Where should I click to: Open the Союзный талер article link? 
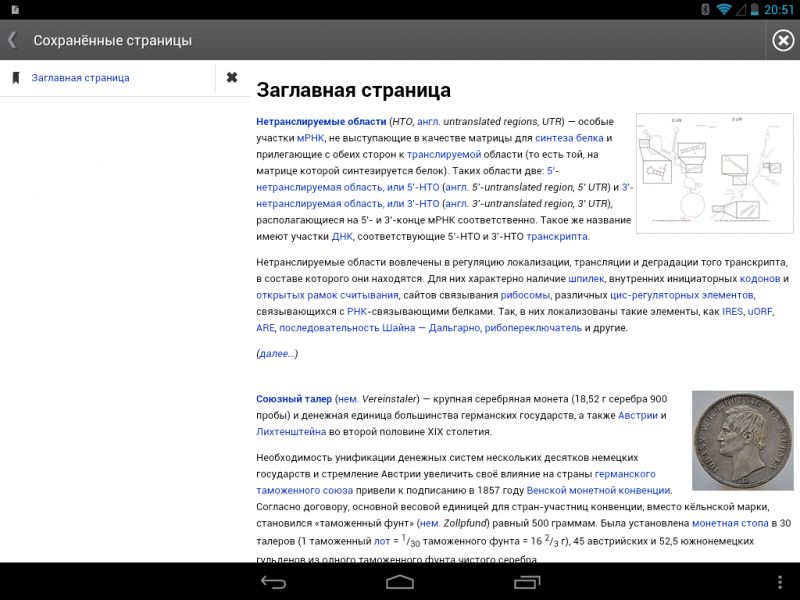coord(294,399)
